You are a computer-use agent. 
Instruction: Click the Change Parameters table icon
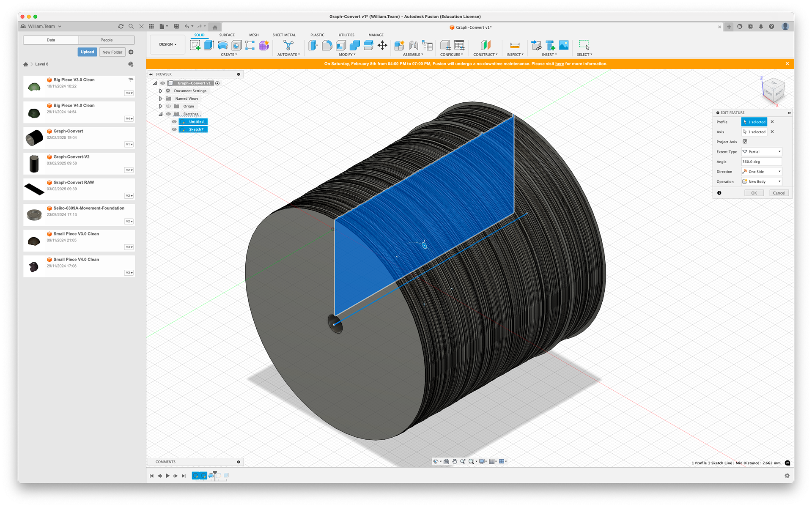pyautogui.click(x=459, y=45)
